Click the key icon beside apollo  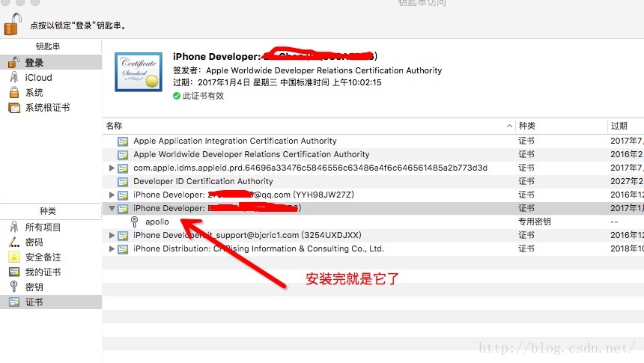pyautogui.click(x=134, y=222)
